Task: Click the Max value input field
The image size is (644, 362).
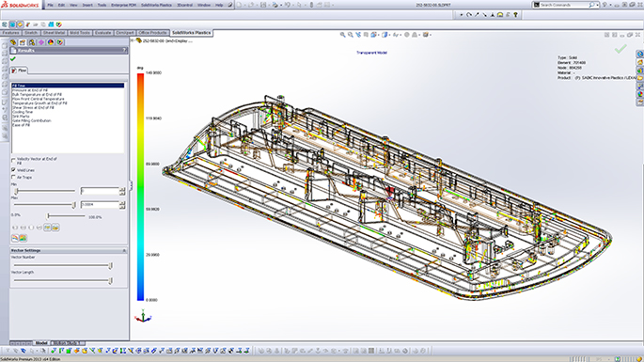Action: (x=100, y=205)
